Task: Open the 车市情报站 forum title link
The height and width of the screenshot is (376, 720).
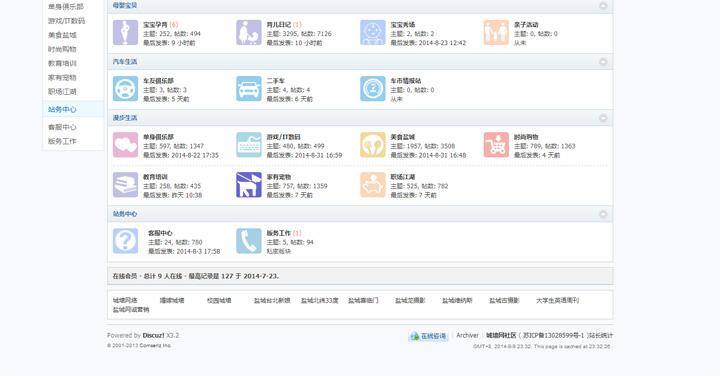Action: point(406,81)
